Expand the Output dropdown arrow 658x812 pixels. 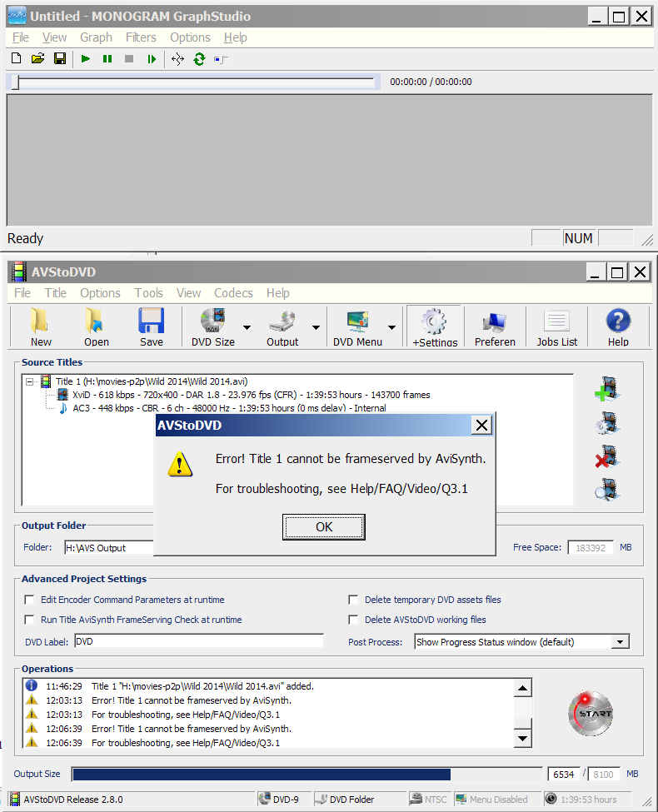[316, 327]
